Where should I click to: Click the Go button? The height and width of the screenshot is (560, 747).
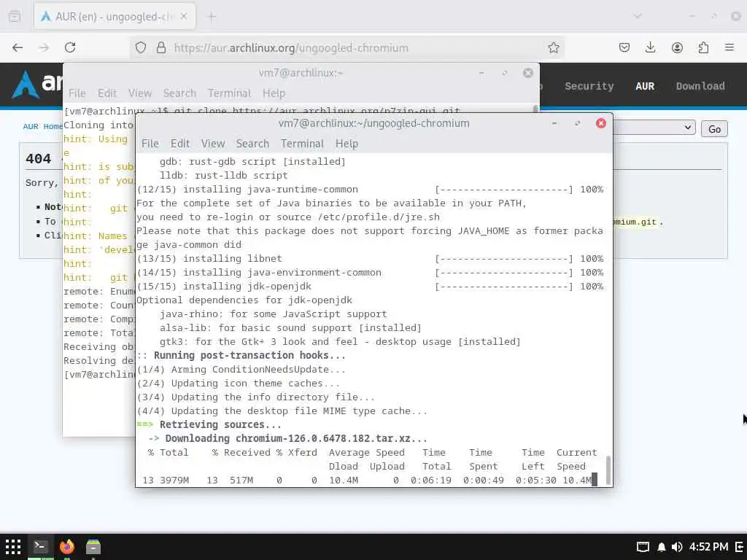pyautogui.click(x=714, y=129)
